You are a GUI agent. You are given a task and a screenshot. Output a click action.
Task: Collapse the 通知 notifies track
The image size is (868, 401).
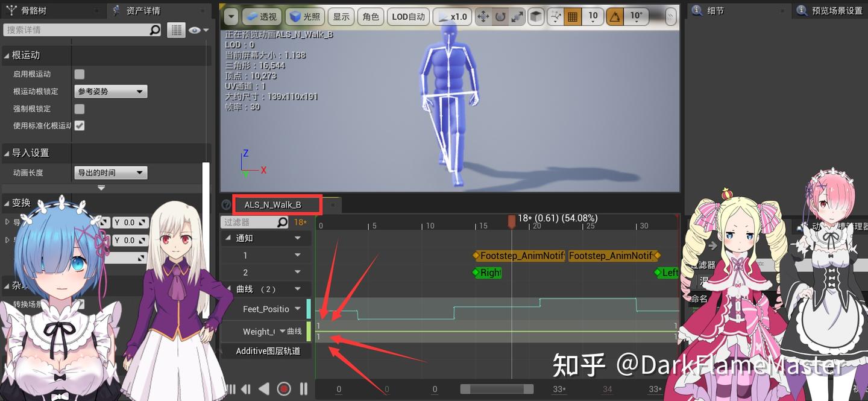point(228,238)
